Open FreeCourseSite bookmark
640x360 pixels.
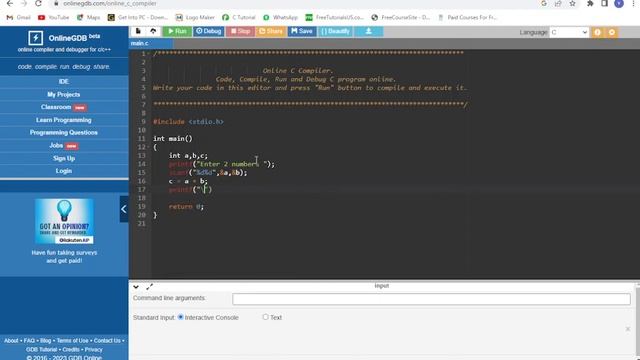point(400,18)
